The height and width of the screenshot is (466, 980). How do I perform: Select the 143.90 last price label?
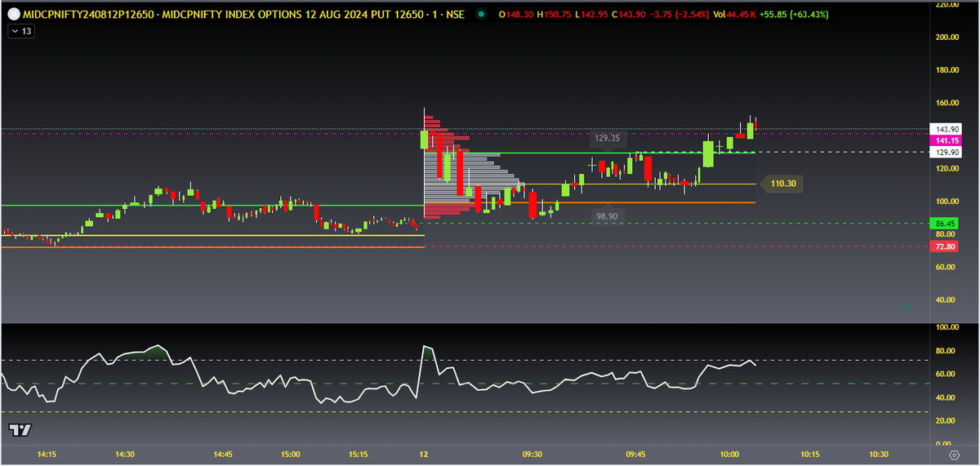pos(947,130)
